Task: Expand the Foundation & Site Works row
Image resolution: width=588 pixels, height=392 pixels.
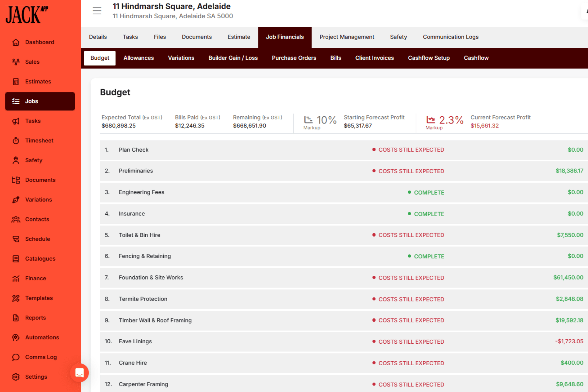Action: click(151, 277)
